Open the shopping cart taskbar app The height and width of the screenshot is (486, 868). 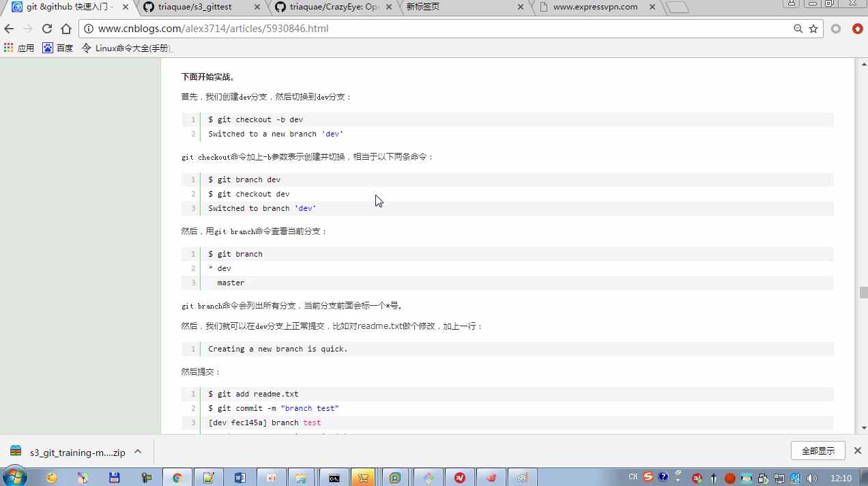[364, 478]
